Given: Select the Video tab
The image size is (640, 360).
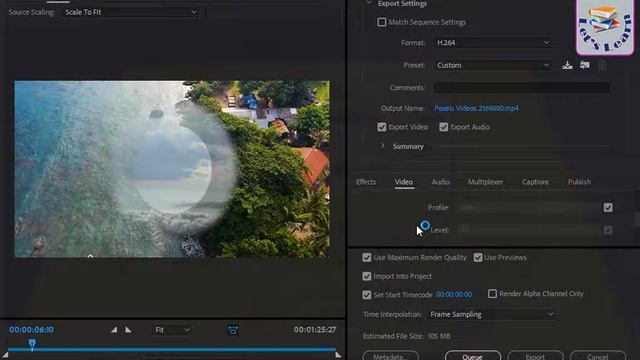Looking at the screenshot, I should click(x=404, y=182).
